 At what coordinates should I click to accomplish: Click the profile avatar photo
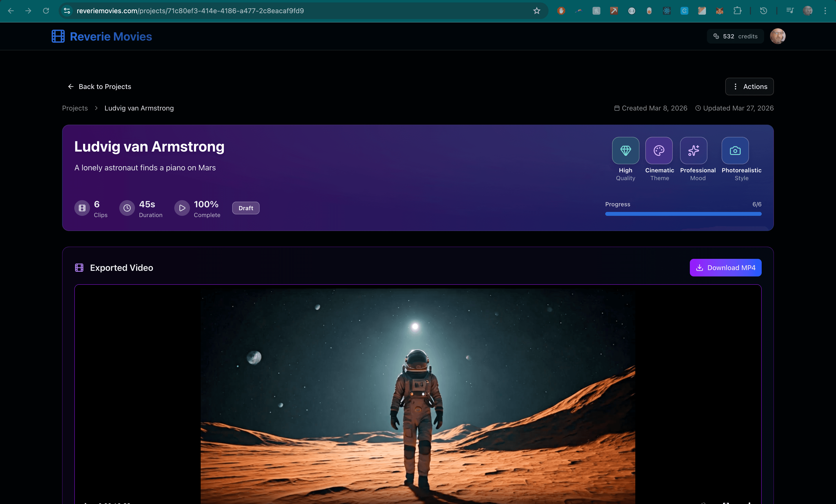pyautogui.click(x=778, y=36)
